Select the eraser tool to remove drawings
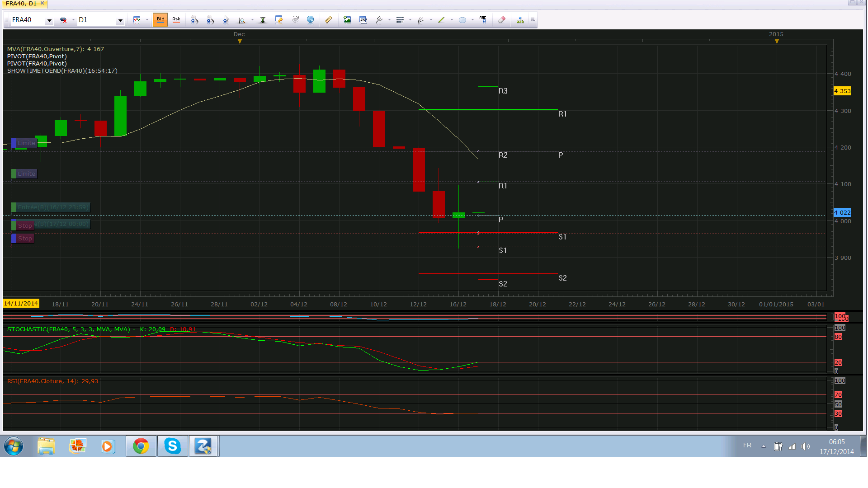 click(x=502, y=20)
